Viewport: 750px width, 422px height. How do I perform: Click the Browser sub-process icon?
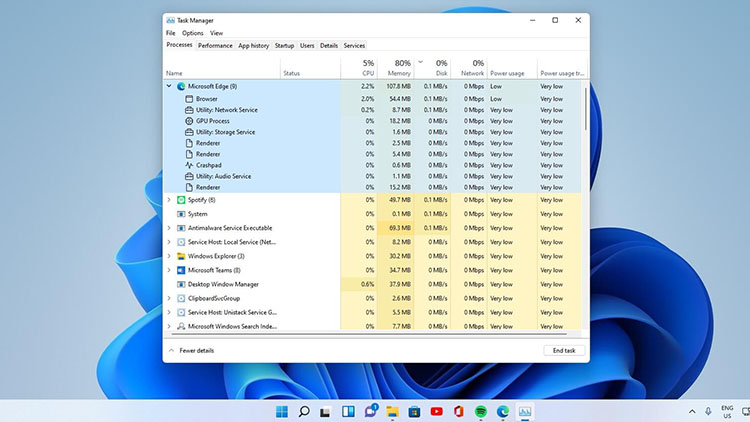(189, 99)
